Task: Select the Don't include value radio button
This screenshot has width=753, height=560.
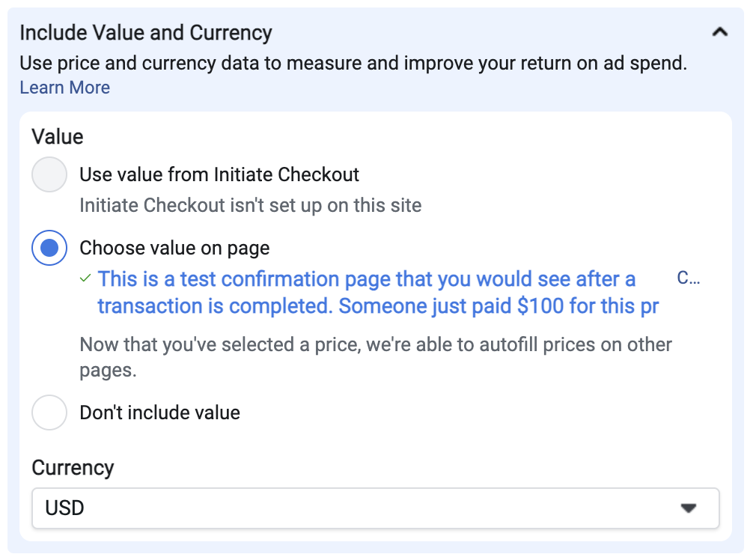Action: (49, 413)
